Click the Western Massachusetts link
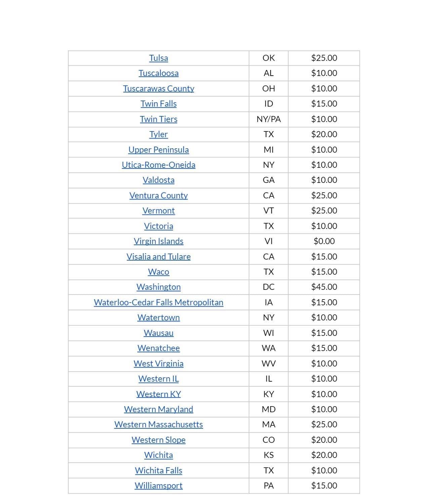Image resolution: width=425 pixels, height=504 pixels. 158,425
